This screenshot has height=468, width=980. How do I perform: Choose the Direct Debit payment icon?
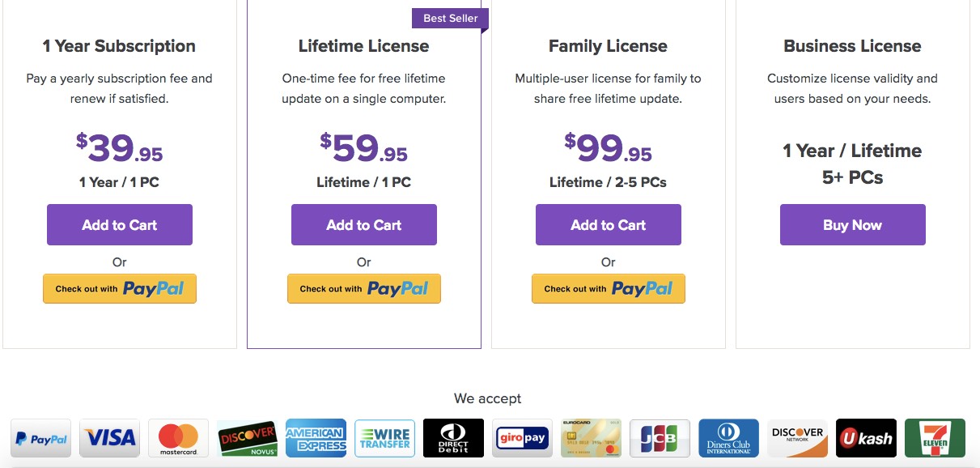tap(453, 438)
